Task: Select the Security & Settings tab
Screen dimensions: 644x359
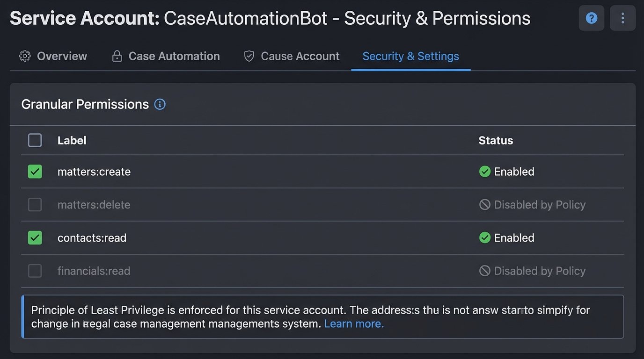Action: (410, 56)
